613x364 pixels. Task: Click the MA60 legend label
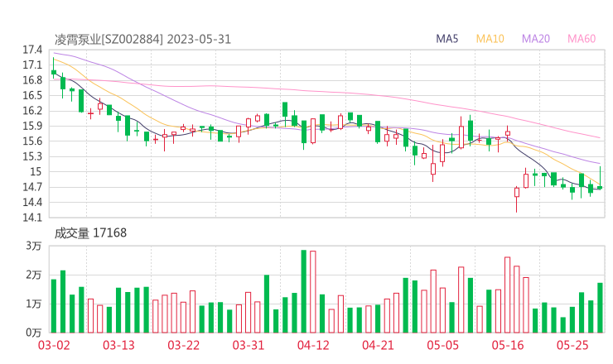pos(582,39)
